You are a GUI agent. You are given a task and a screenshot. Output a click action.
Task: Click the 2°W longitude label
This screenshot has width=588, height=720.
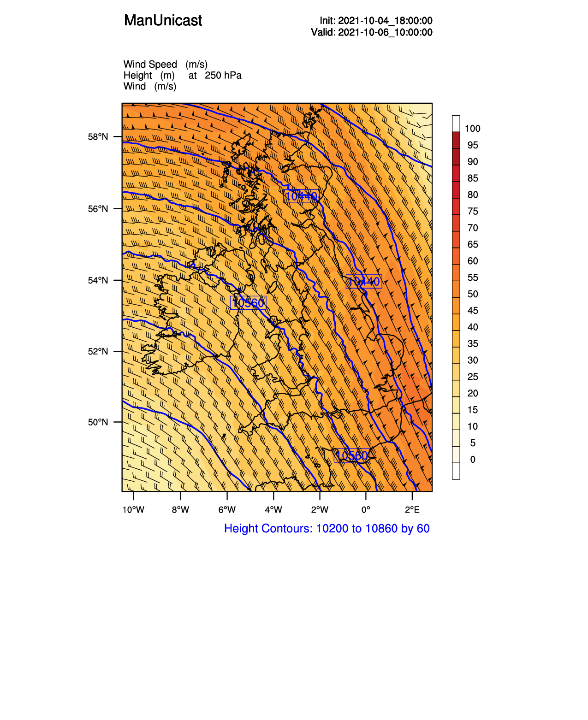pyautogui.click(x=320, y=510)
